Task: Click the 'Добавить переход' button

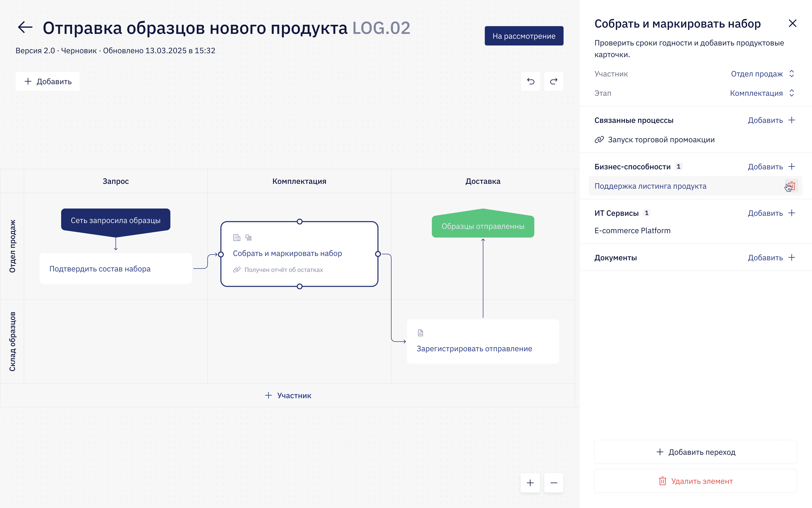Action: point(695,452)
